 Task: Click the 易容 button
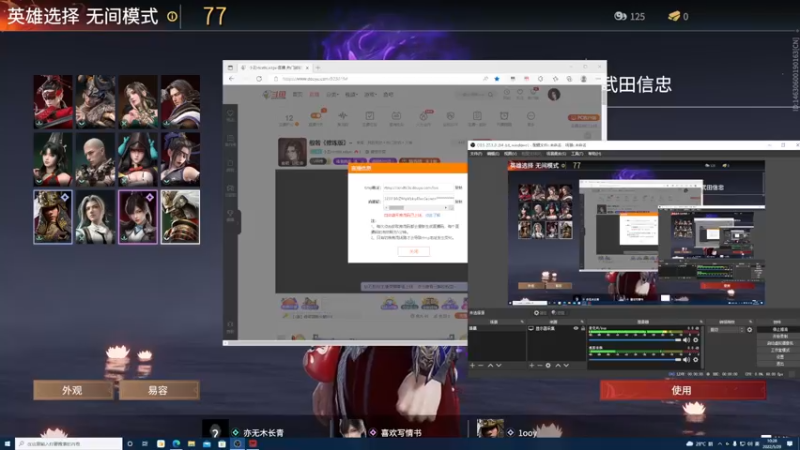coord(159,390)
